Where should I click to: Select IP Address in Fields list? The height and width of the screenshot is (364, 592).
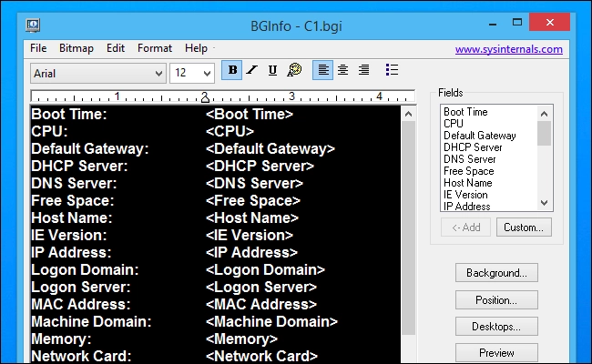click(466, 207)
